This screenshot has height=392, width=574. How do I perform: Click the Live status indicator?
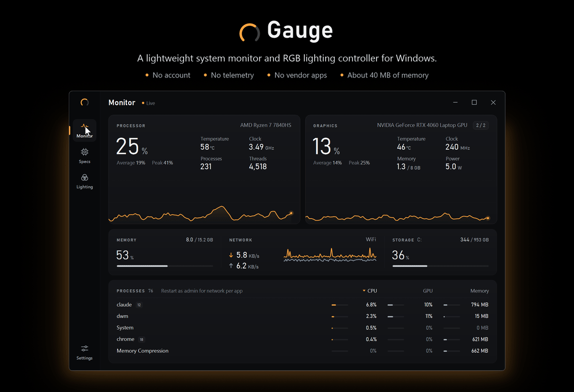(148, 103)
